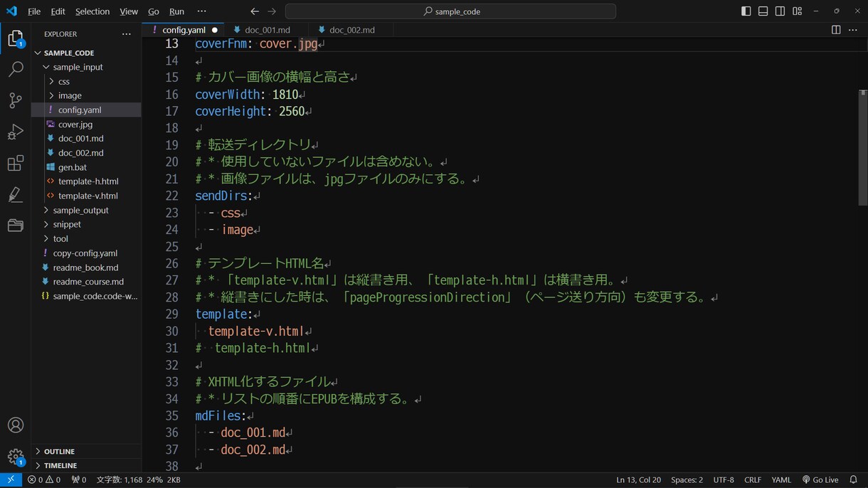
Task: Open Explorer views and more actions ellipsis
Action: click(x=127, y=34)
